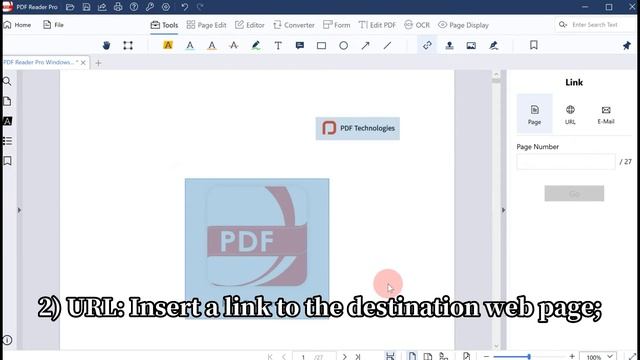Switch to the Tools tab
The width and height of the screenshot is (640, 360).
tap(164, 25)
